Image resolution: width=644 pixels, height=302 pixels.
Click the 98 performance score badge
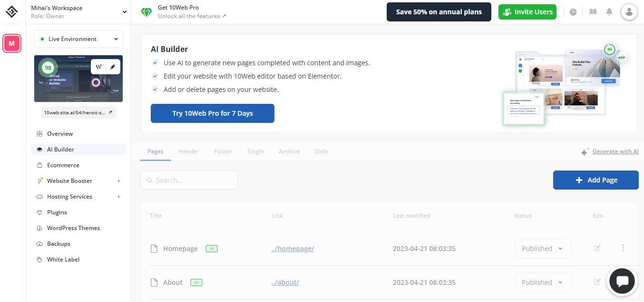(x=48, y=68)
